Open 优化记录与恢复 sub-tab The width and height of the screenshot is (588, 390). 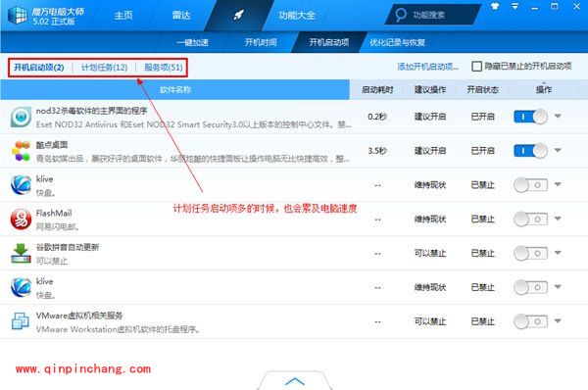click(x=398, y=42)
